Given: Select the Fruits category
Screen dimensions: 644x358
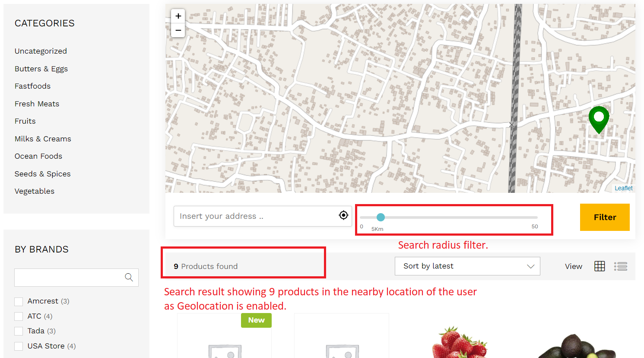Looking at the screenshot, I should point(25,121).
